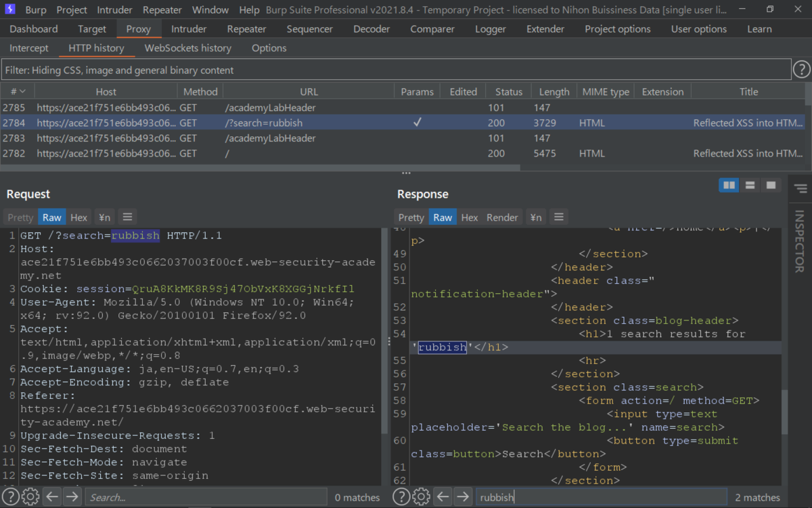The image size is (812, 508).
Task: Open Request search help icon
Action: click(10, 497)
